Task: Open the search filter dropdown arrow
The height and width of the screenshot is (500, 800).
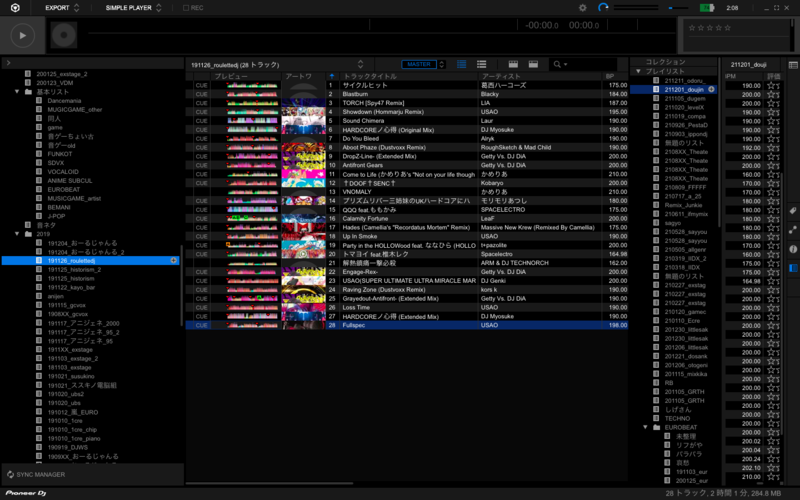Action: [x=565, y=65]
